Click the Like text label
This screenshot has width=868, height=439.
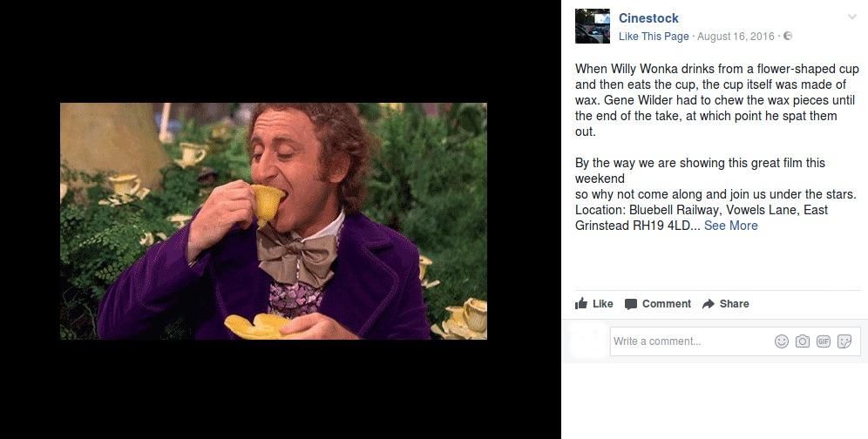[x=603, y=304]
